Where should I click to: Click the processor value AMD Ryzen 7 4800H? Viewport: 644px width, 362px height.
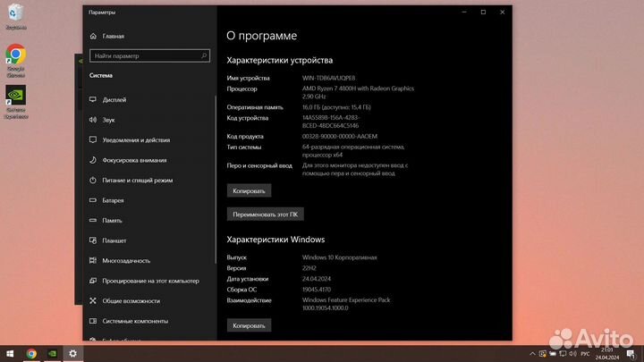tap(358, 92)
